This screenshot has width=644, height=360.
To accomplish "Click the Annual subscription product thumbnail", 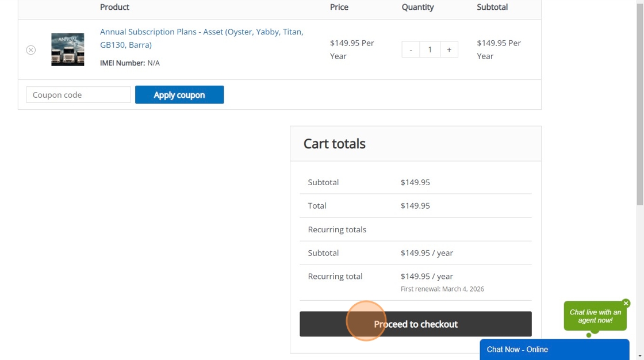I will 68,49.
